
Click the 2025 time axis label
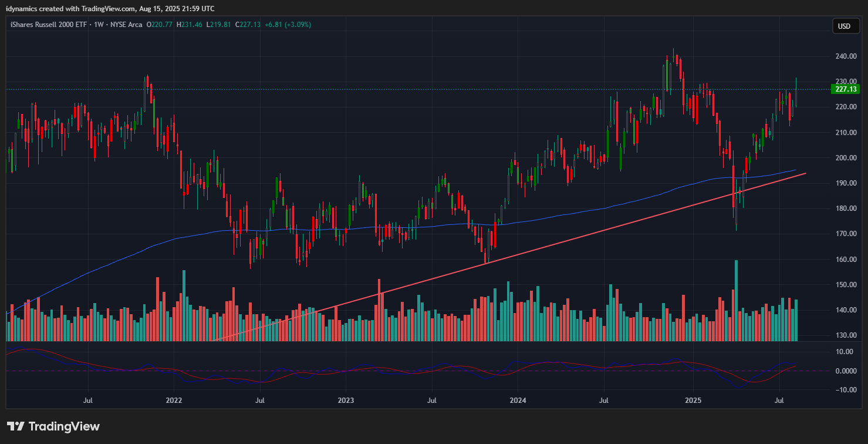[x=693, y=401]
